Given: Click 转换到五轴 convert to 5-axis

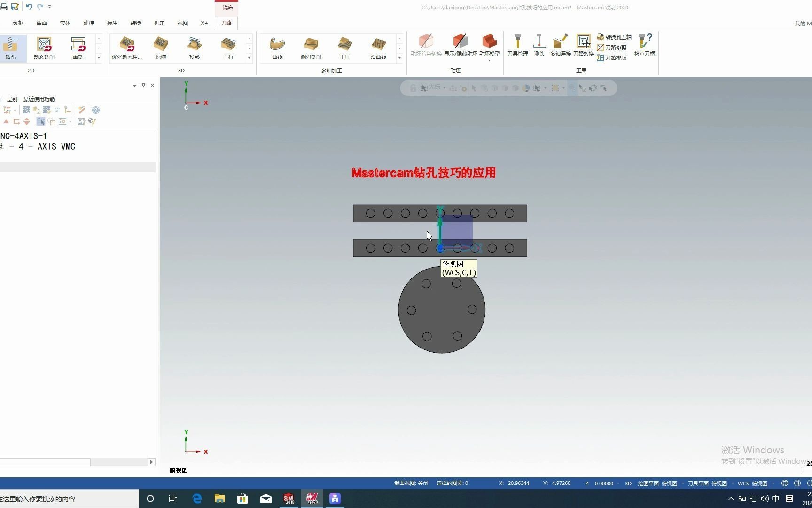Looking at the screenshot, I should 614,37.
